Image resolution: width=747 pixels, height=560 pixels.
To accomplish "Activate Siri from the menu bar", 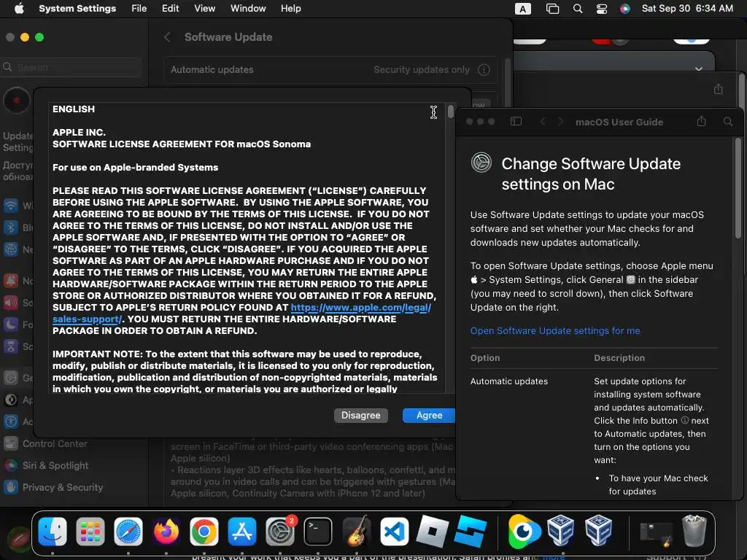I will (625, 9).
